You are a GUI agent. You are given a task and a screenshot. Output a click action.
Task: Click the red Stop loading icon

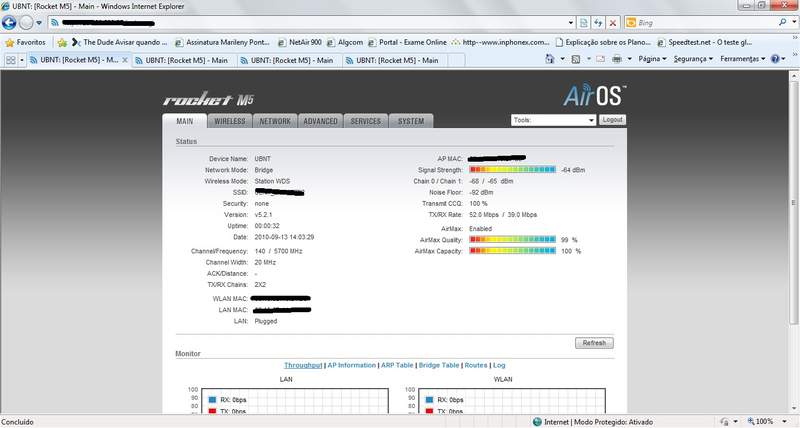[613, 23]
